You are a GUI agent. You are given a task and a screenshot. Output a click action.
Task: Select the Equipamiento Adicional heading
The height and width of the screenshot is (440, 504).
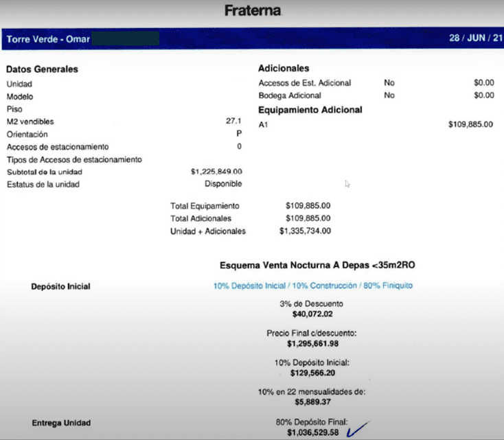point(310,110)
